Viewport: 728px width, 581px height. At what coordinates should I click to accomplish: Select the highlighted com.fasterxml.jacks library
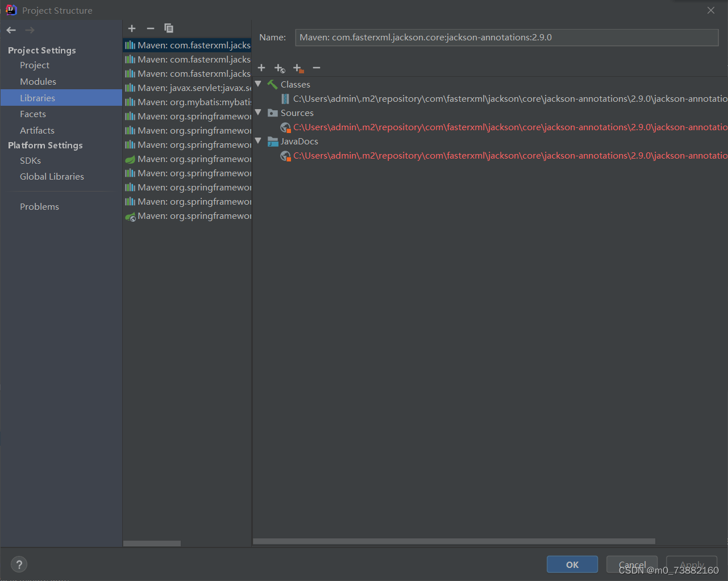(x=187, y=45)
